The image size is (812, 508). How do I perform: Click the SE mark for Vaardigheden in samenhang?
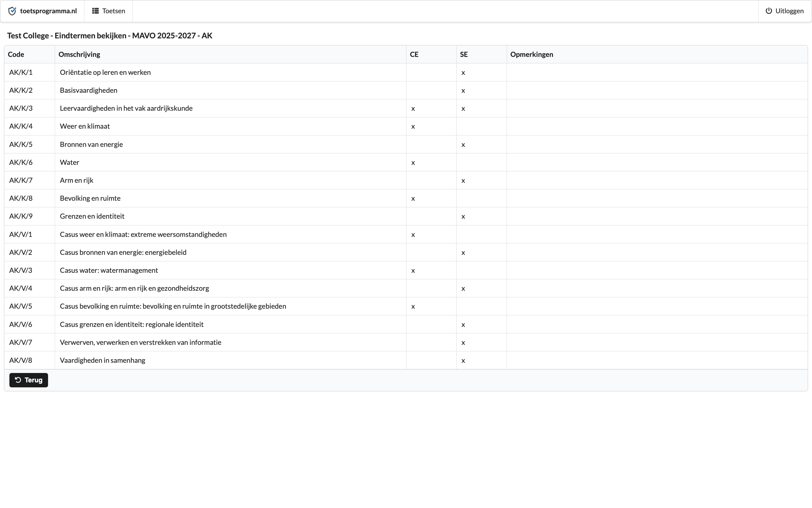point(463,361)
